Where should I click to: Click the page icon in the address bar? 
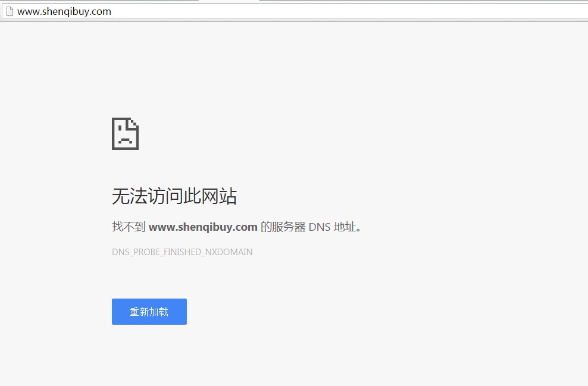tap(10, 11)
